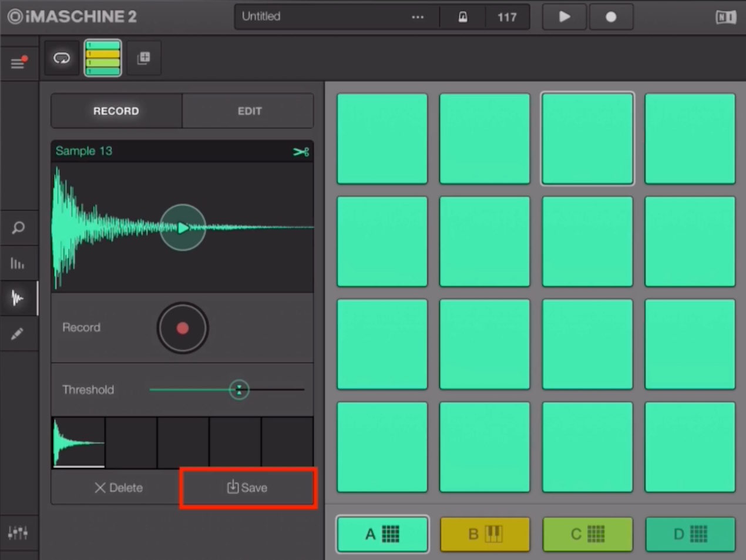Switch to the RECORD tab
Image resolution: width=746 pixels, height=560 pixels.
pyautogui.click(x=116, y=111)
